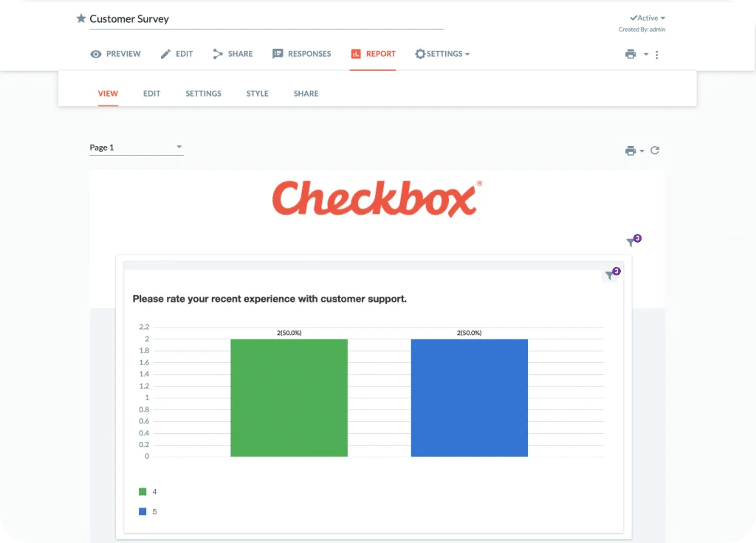Click the vertical three-dot overflow menu
756x543 pixels.
click(x=657, y=54)
